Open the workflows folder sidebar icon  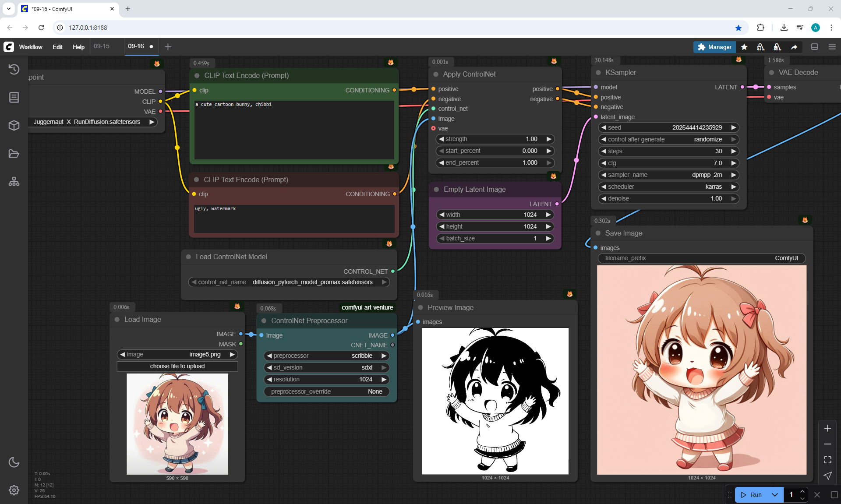click(14, 154)
